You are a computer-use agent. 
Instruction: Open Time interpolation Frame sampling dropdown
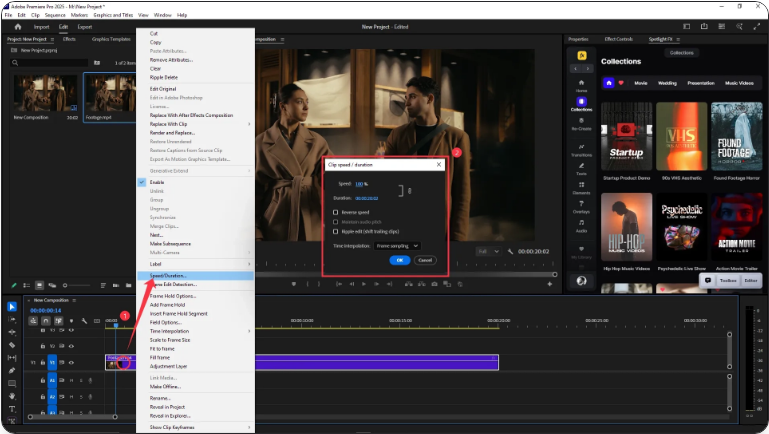[397, 245]
